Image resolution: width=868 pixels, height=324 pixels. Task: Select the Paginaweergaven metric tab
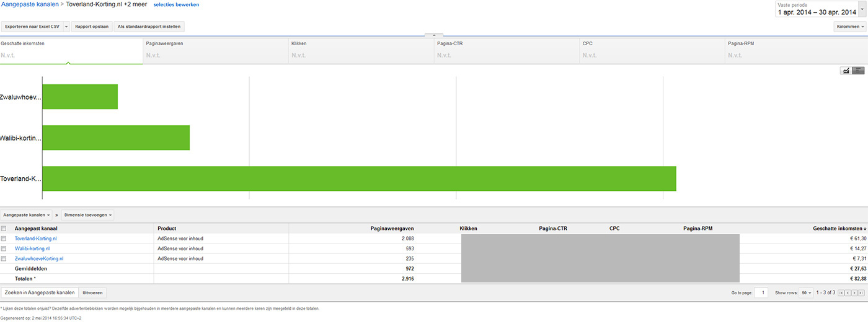coord(216,51)
